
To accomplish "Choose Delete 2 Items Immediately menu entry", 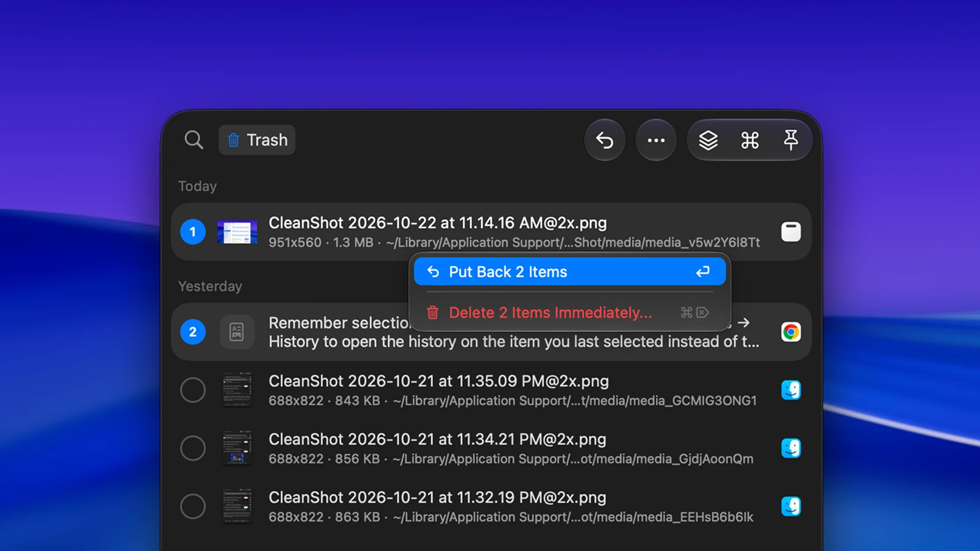I will 570,312.
